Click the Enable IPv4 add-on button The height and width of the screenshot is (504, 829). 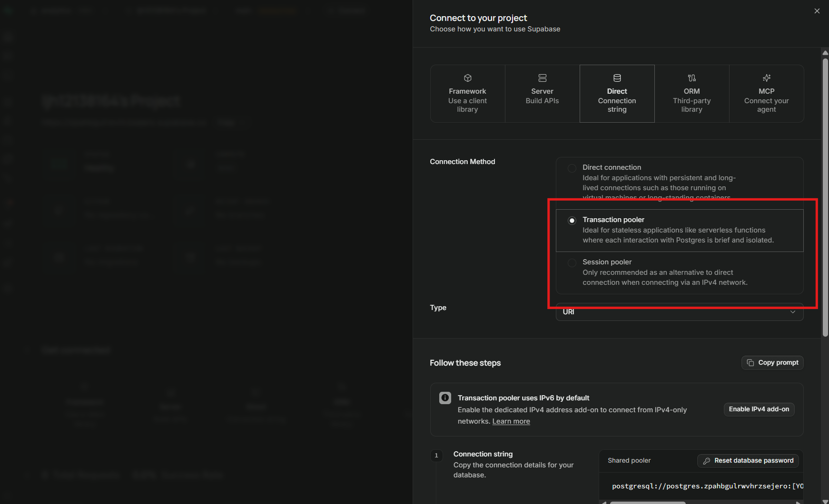759,409
